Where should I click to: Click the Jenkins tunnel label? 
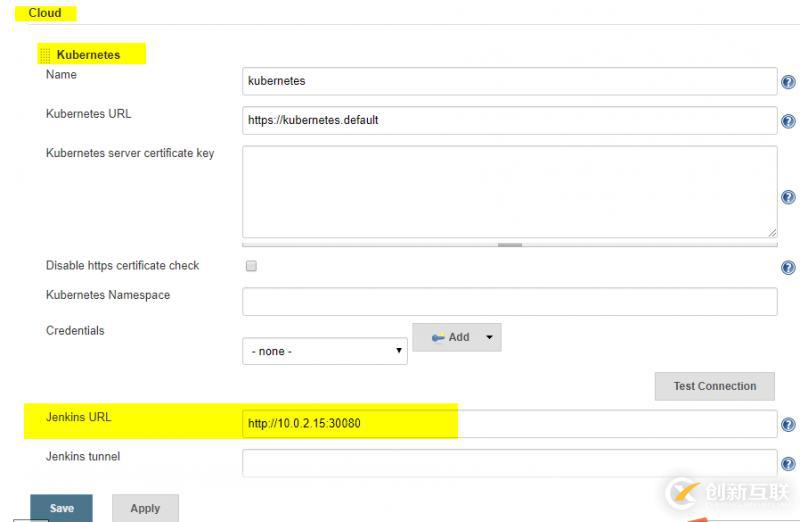click(83, 456)
